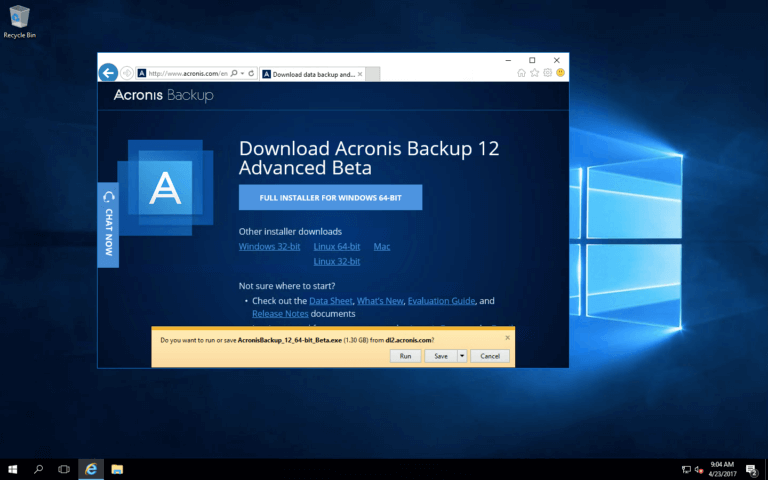Open a new tab button
This screenshot has height=480, width=768.
[x=373, y=74]
